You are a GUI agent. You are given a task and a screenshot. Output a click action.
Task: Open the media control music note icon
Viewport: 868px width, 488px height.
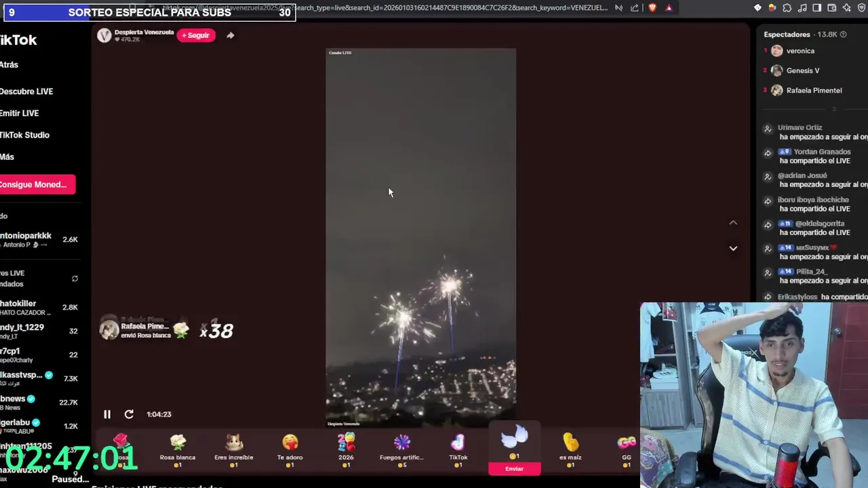[x=802, y=8]
